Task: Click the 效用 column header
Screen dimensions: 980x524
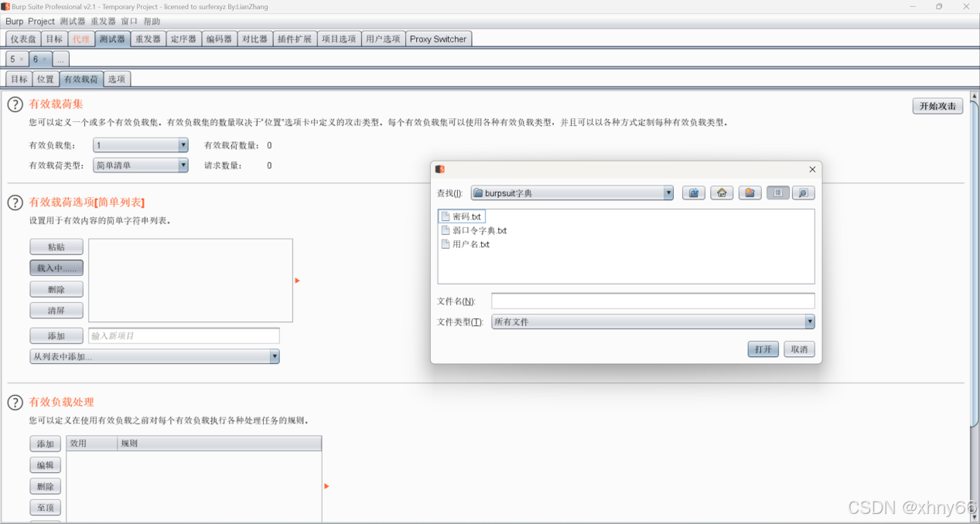Action: 91,444
